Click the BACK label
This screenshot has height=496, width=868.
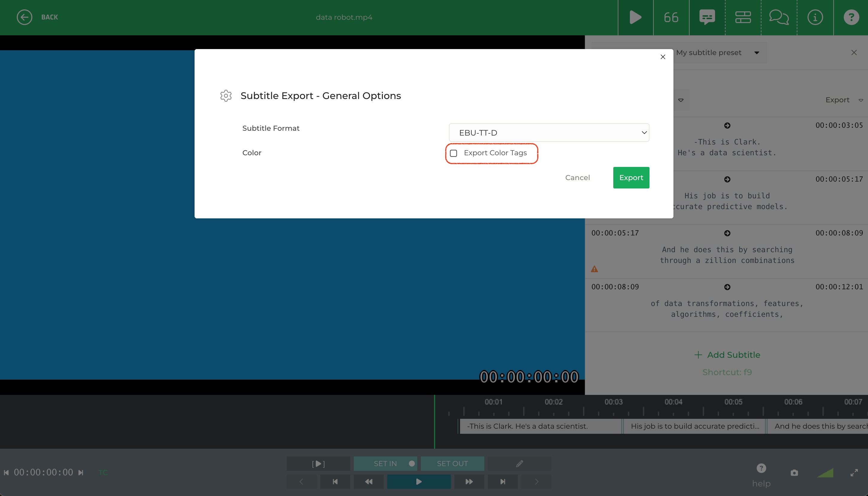click(49, 17)
